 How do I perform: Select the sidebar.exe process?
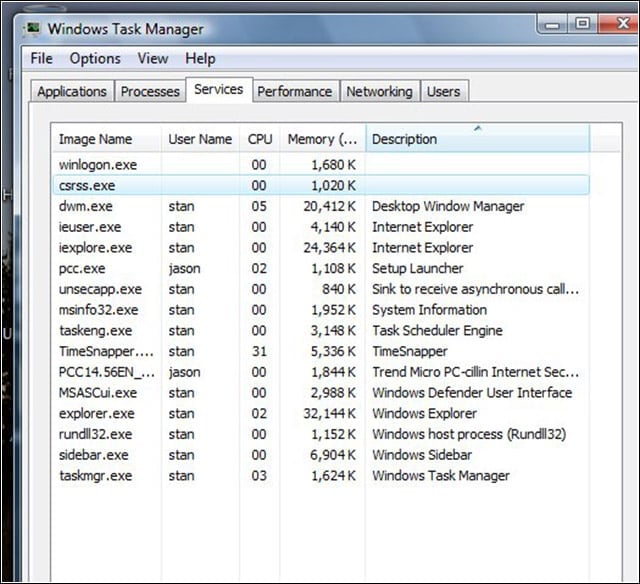(x=321, y=455)
